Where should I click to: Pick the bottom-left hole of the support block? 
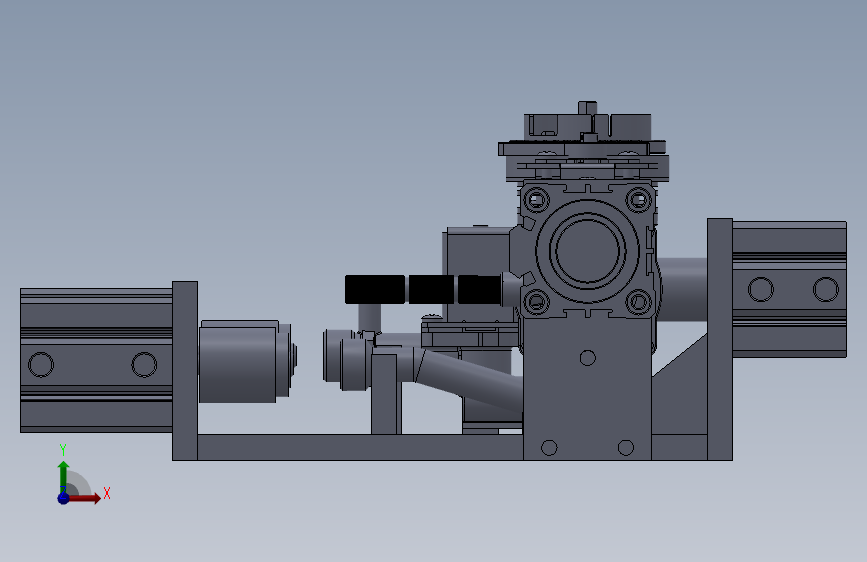point(549,447)
